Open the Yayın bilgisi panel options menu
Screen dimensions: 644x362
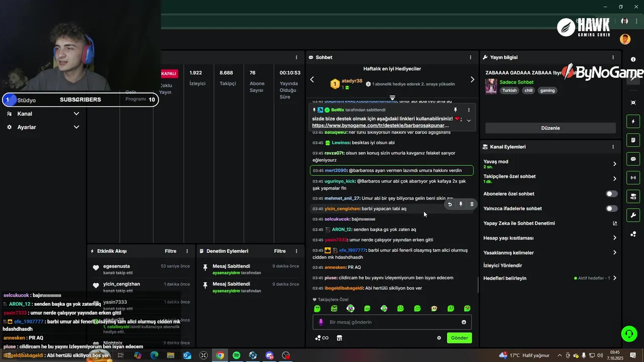point(613,57)
